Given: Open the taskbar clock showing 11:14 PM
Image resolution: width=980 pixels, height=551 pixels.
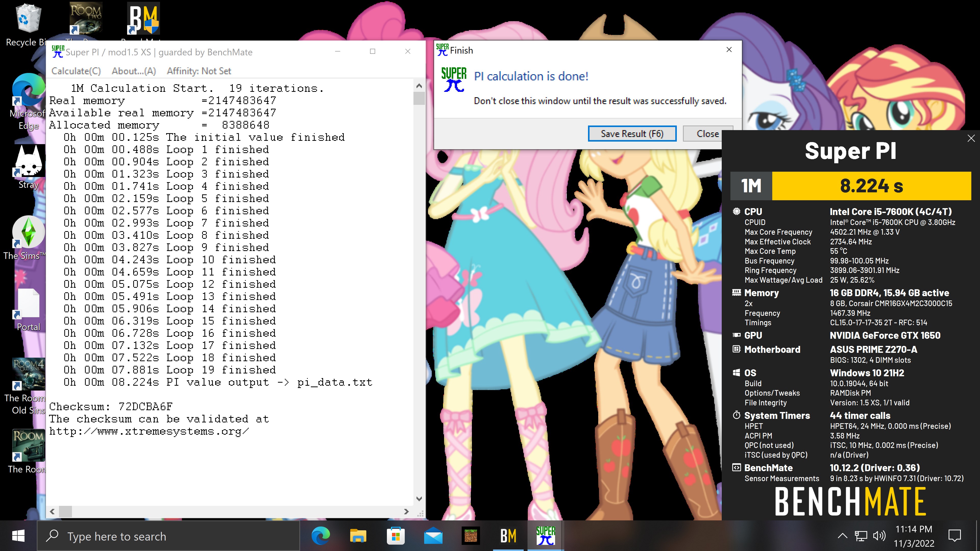Looking at the screenshot, I should coord(913,536).
